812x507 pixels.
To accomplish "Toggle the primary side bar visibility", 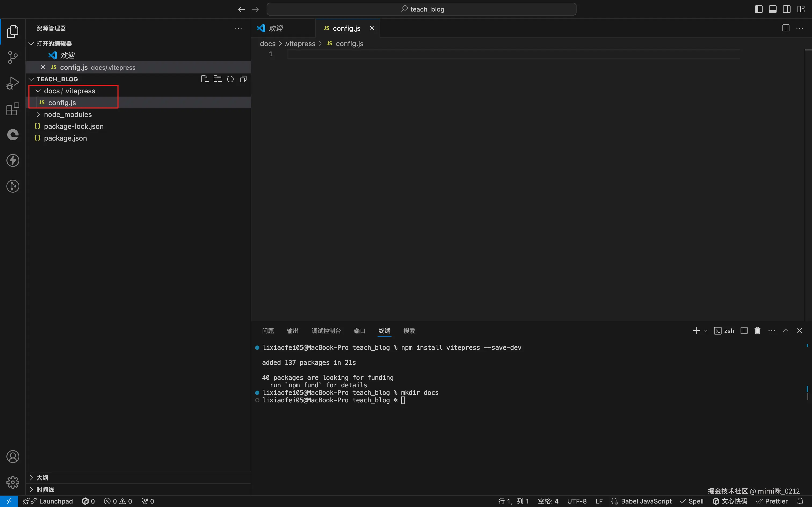I will 759,9.
